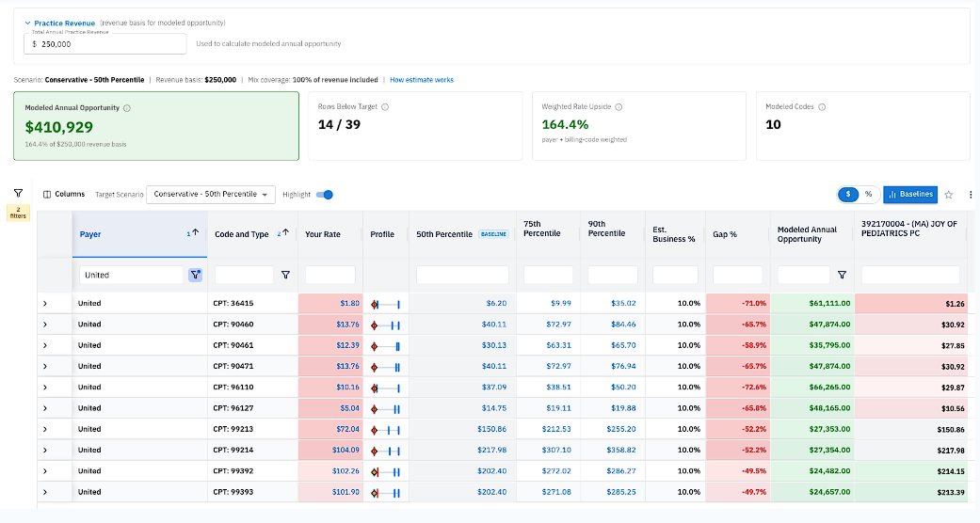Select the $10.16 rate for CPT: 96110

pos(347,388)
